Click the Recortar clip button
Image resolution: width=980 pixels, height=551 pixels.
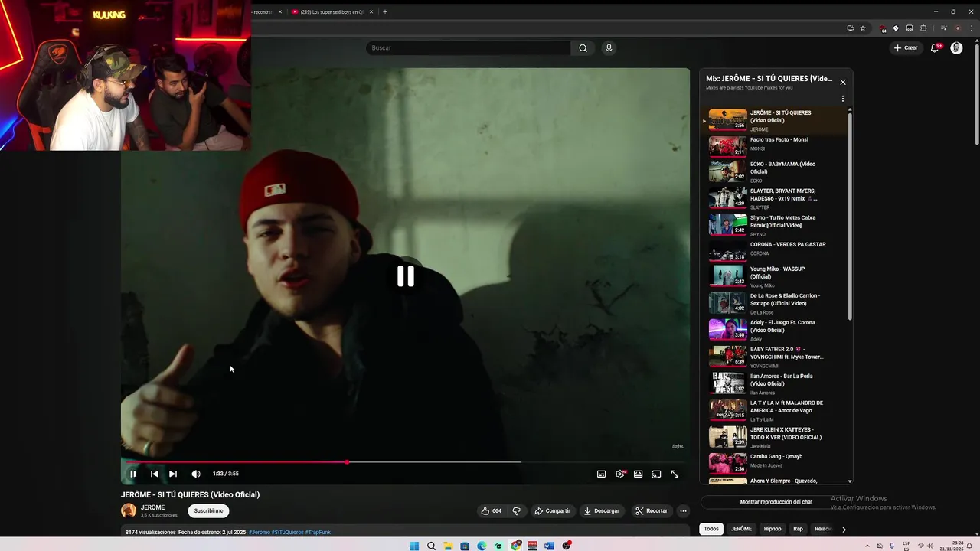[x=652, y=510]
